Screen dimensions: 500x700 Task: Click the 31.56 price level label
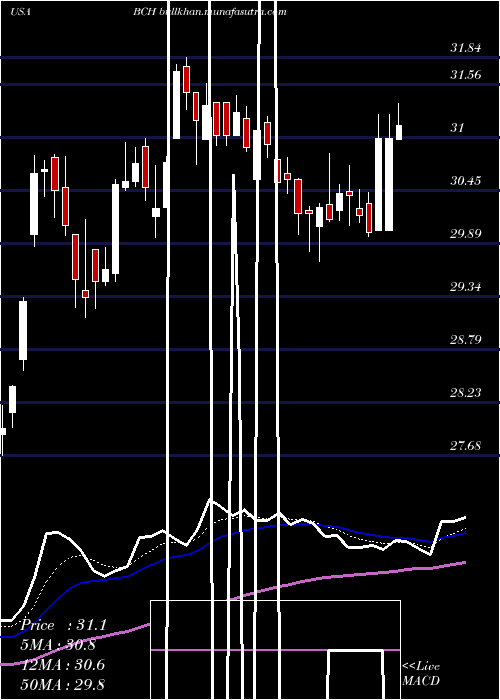[x=466, y=75]
